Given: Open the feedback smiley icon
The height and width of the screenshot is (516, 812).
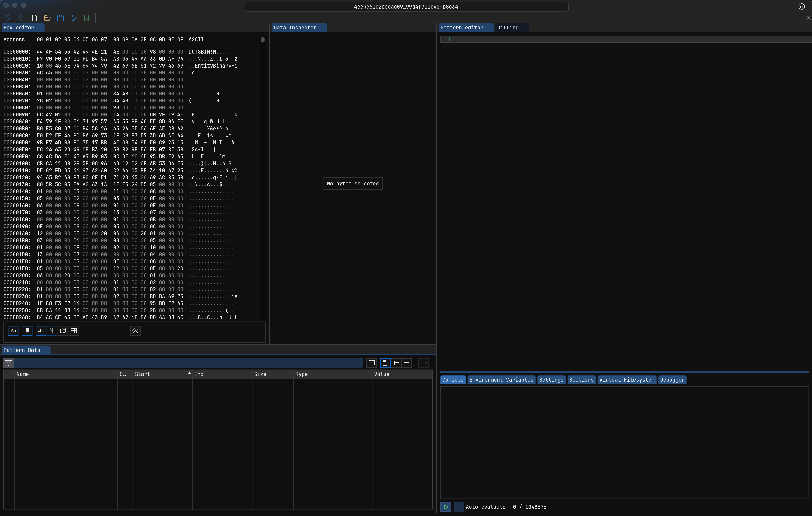Looking at the screenshot, I should click(x=802, y=6).
